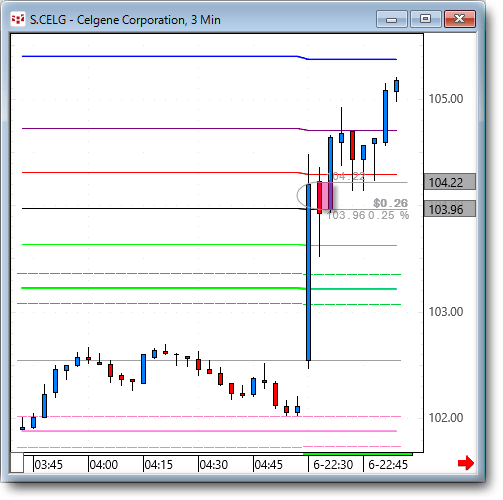Viewport: 503px width, 500px height.
Task: Click the 04:00 time axis label
Action: click(104, 465)
